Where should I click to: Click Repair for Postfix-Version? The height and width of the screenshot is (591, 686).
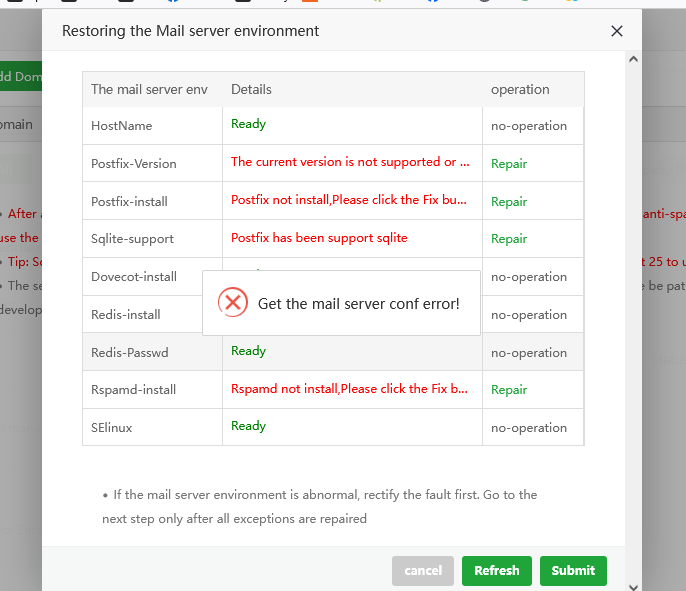(508, 164)
